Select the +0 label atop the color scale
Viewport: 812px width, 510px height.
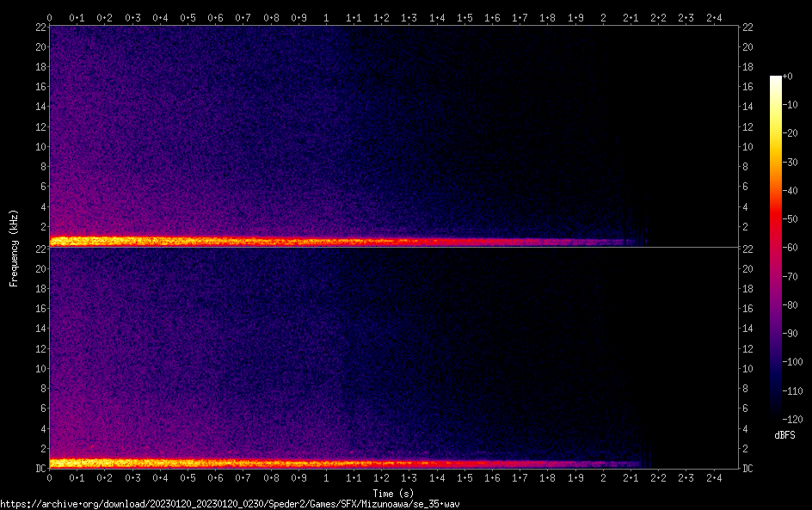pos(788,77)
